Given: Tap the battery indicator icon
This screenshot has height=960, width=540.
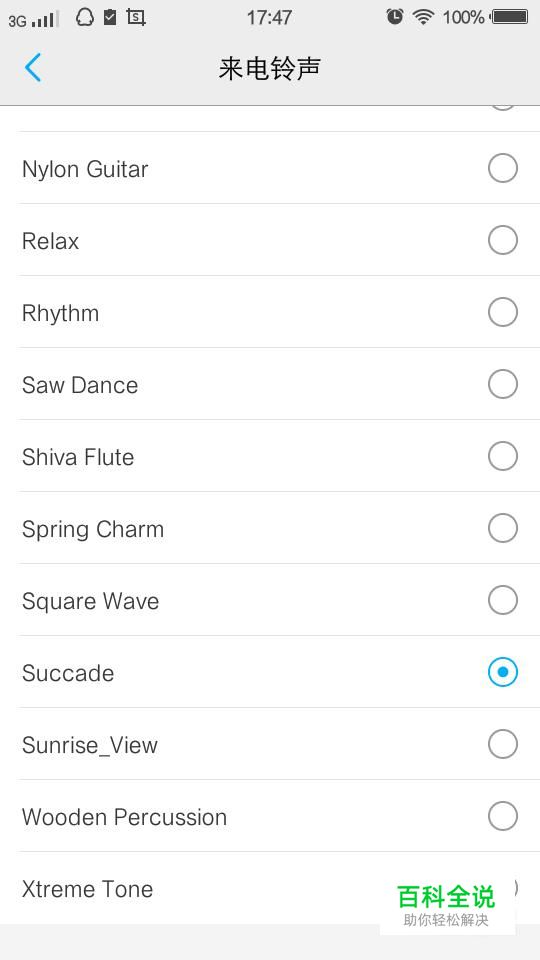Looking at the screenshot, I should tap(510, 17).
